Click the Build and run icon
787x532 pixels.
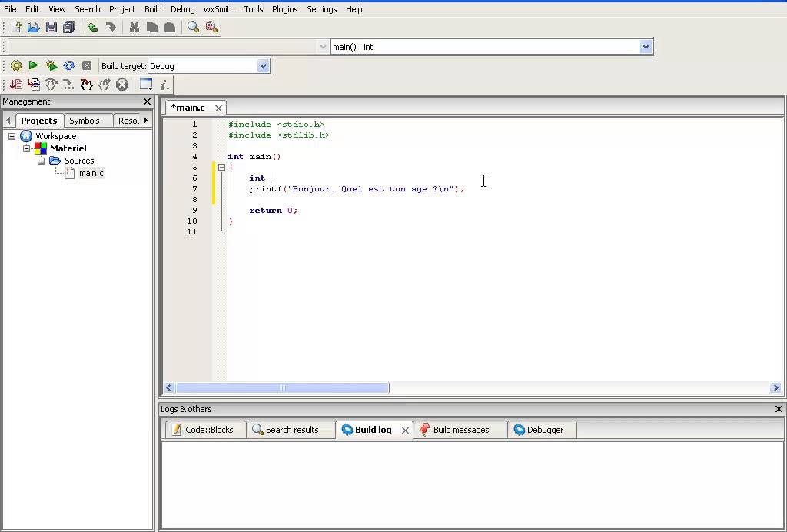click(x=51, y=66)
